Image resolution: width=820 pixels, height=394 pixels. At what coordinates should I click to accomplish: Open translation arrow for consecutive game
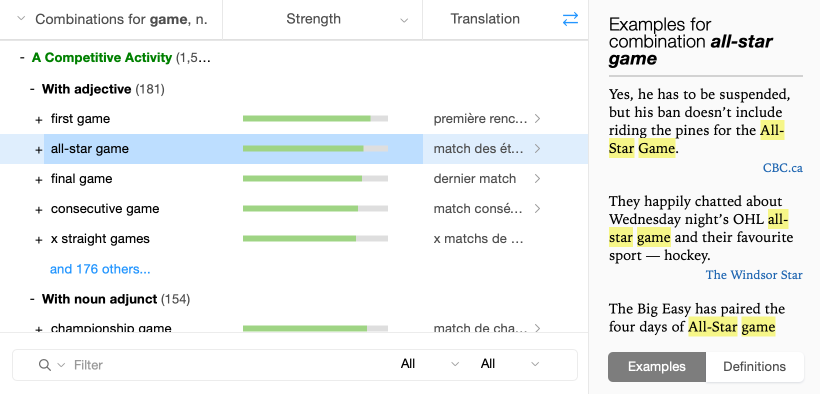pos(537,209)
